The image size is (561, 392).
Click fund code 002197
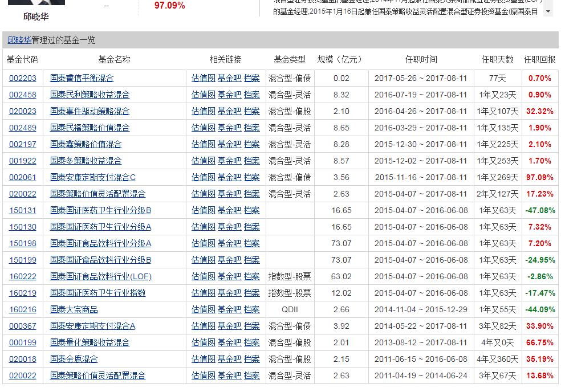23,144
